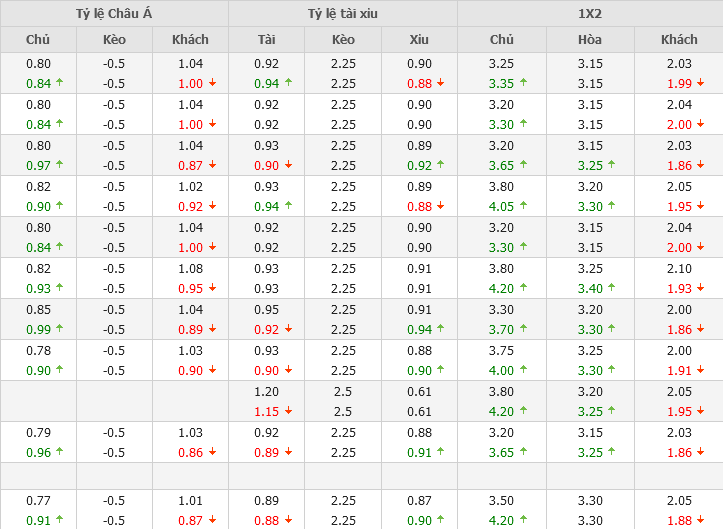Screen dimensions: 723x529
Task: Open the 1X2 header section
Action: (590, 14)
